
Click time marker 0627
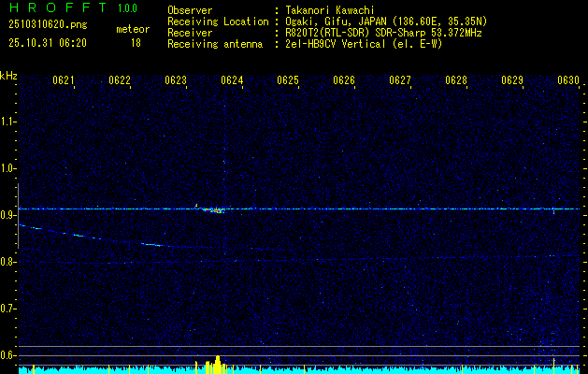(x=400, y=80)
